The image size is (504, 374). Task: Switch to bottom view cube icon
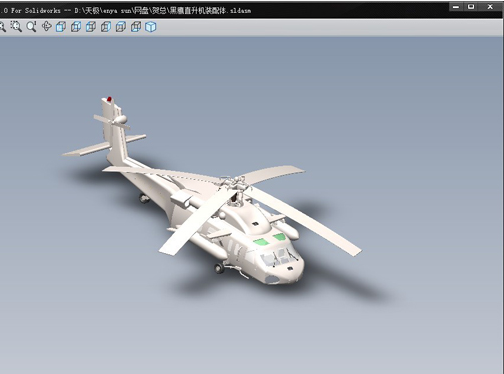click(x=136, y=27)
